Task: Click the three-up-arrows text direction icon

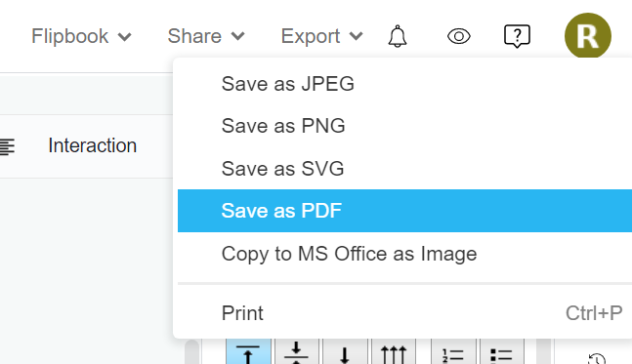Action: tap(394, 351)
